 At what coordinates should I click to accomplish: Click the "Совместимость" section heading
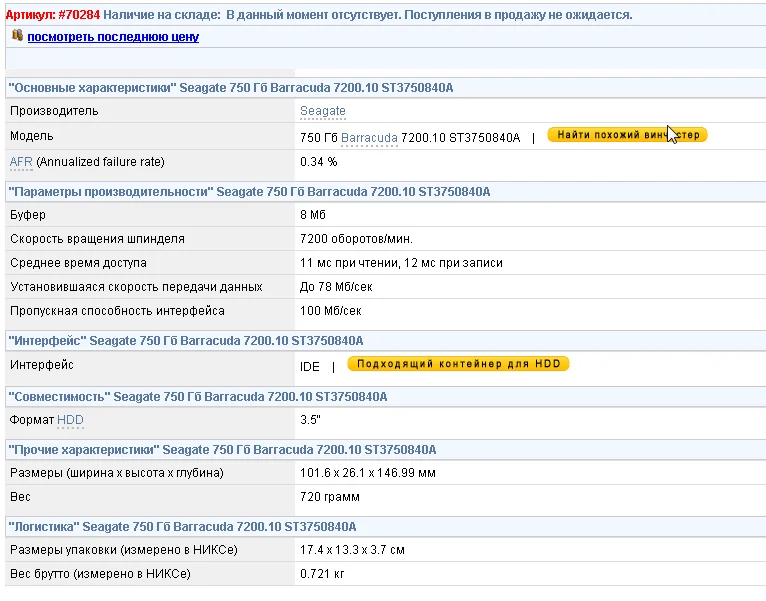pos(197,397)
